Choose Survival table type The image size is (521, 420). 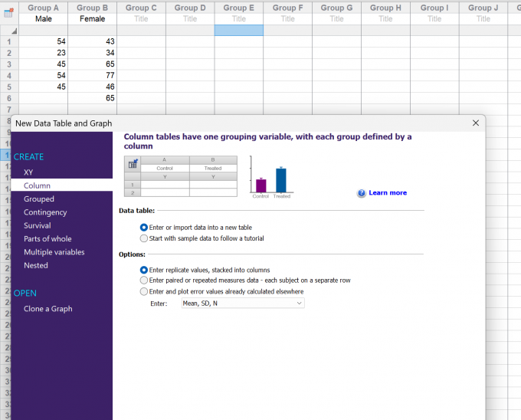point(38,225)
